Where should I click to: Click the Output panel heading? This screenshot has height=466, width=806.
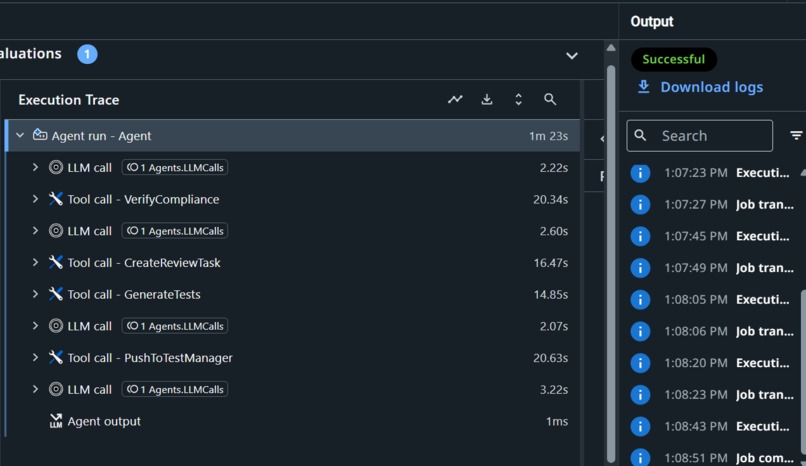click(x=652, y=22)
